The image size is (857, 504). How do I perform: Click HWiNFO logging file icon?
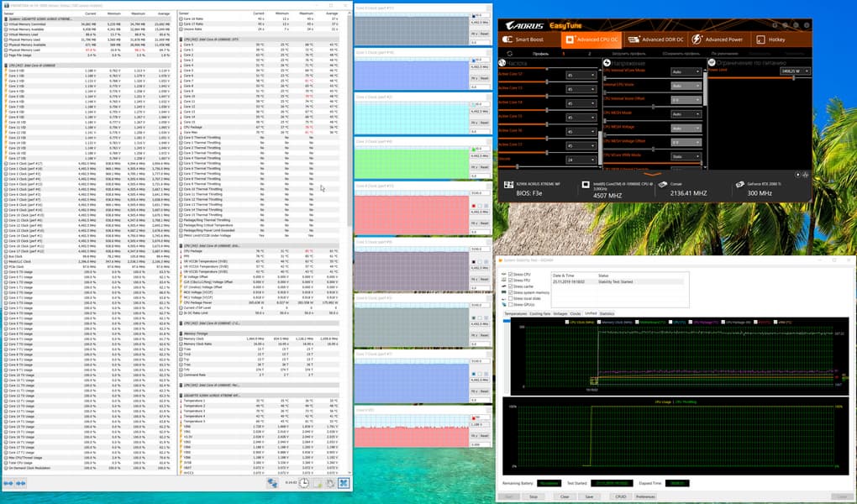coord(318,483)
